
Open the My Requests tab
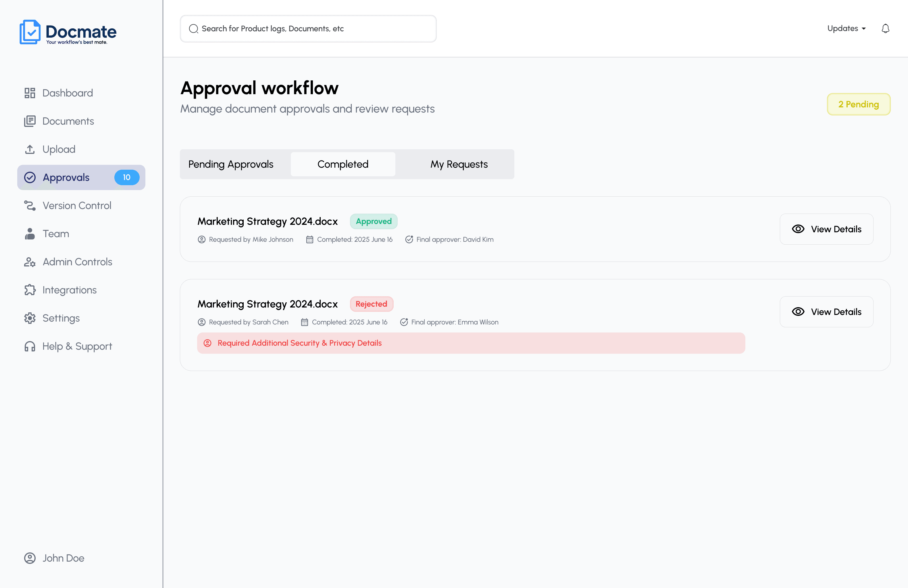click(x=459, y=164)
